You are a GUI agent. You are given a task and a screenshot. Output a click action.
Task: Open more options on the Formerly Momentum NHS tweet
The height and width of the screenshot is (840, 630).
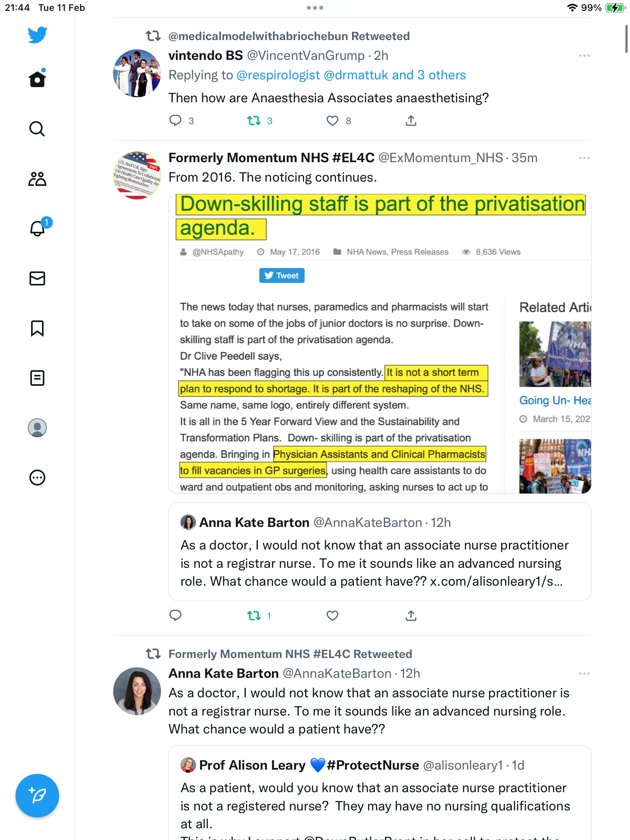(584, 158)
